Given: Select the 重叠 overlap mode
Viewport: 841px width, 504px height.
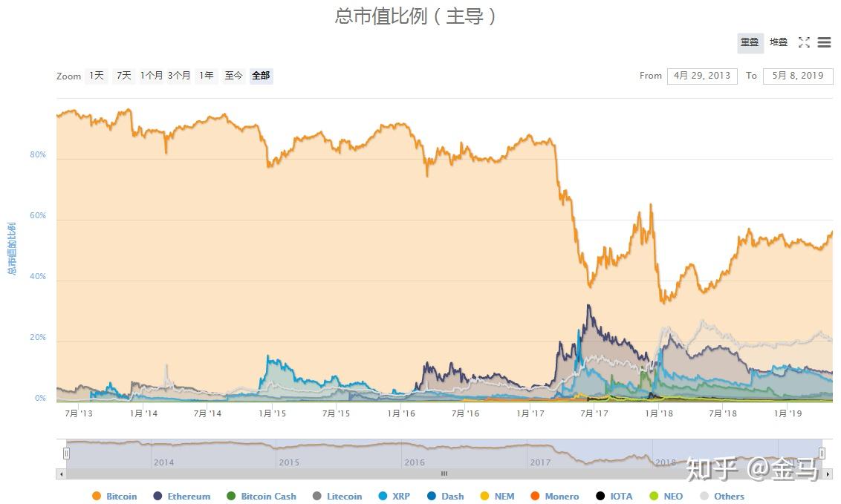Looking at the screenshot, I should pyautogui.click(x=750, y=42).
